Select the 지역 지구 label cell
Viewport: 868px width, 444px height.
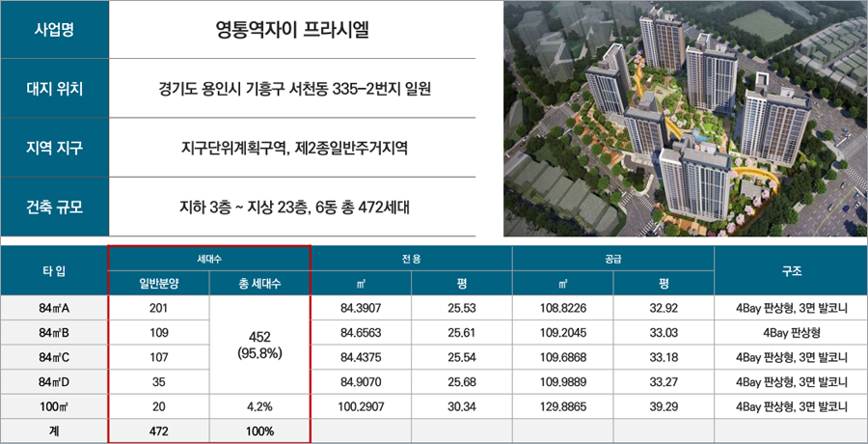[x=54, y=148]
